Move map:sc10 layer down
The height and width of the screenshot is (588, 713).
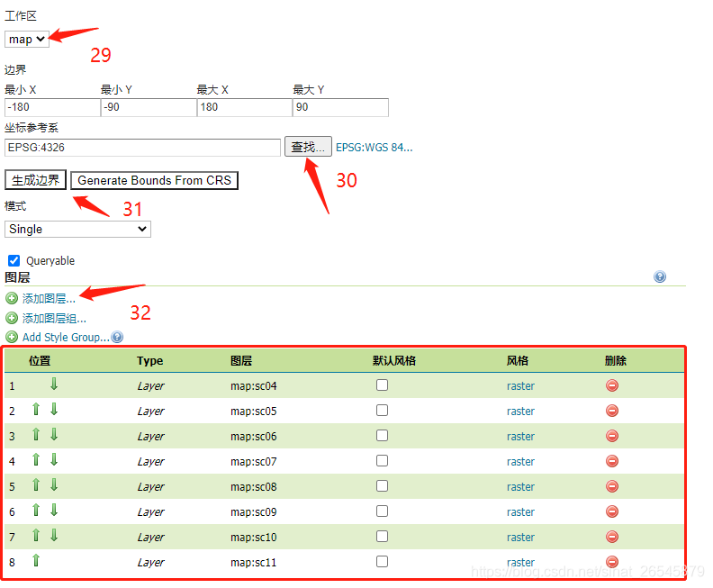(x=54, y=535)
